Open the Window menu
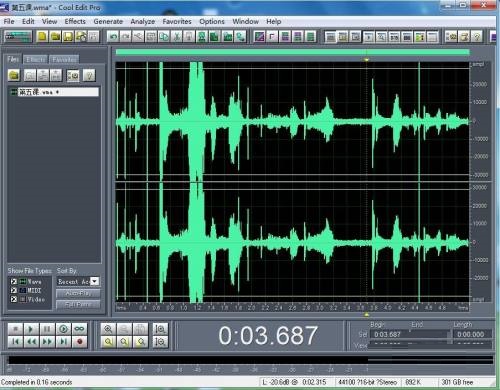 click(245, 21)
